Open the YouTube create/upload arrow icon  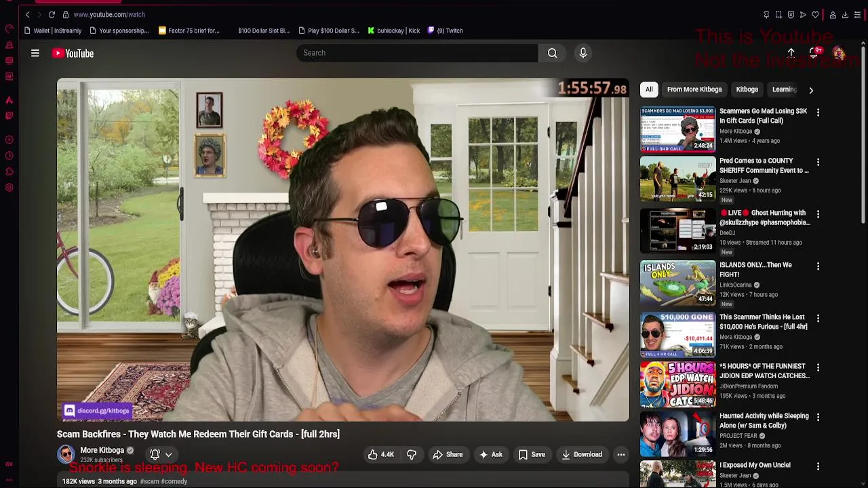(791, 53)
